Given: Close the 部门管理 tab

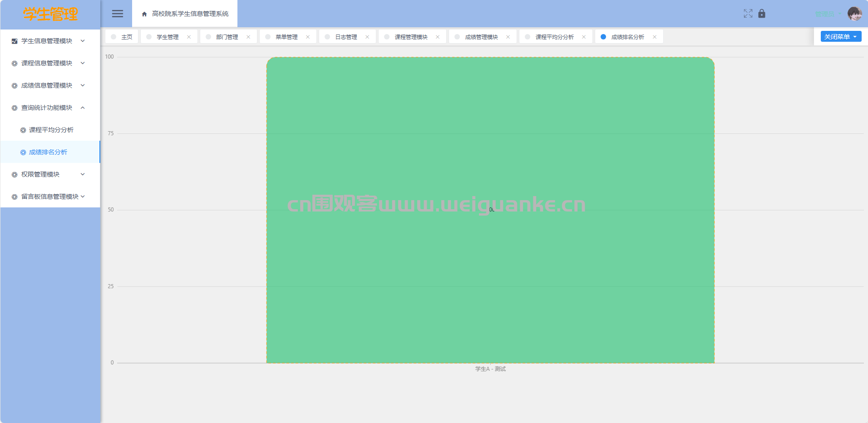Looking at the screenshot, I should tap(248, 37).
